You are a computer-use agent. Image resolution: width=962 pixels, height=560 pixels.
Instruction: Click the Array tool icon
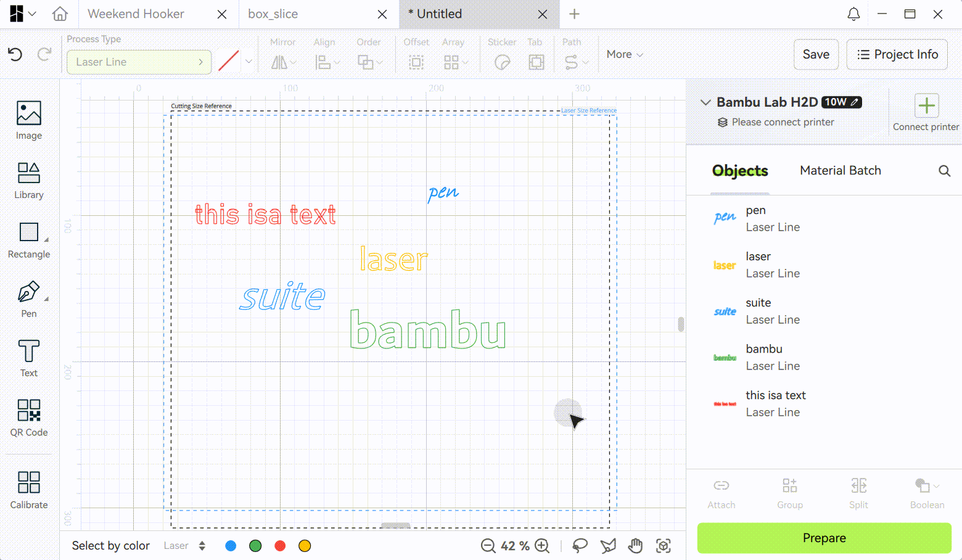(x=451, y=62)
